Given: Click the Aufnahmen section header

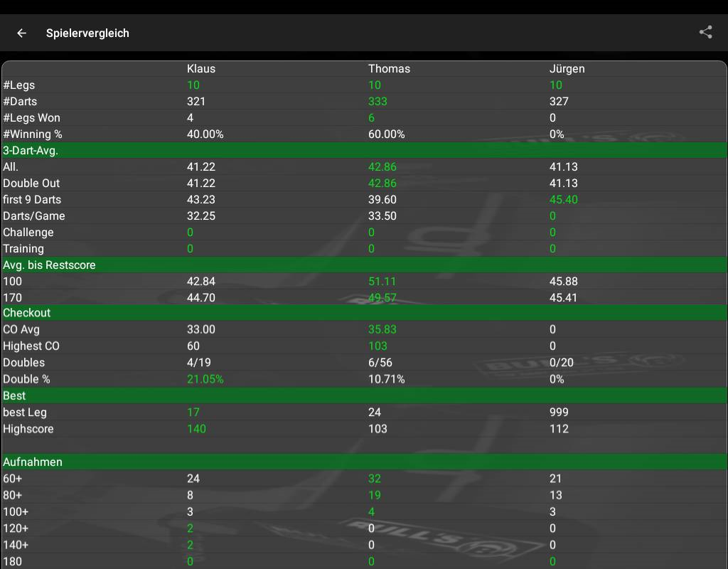Looking at the screenshot, I should pos(33,462).
